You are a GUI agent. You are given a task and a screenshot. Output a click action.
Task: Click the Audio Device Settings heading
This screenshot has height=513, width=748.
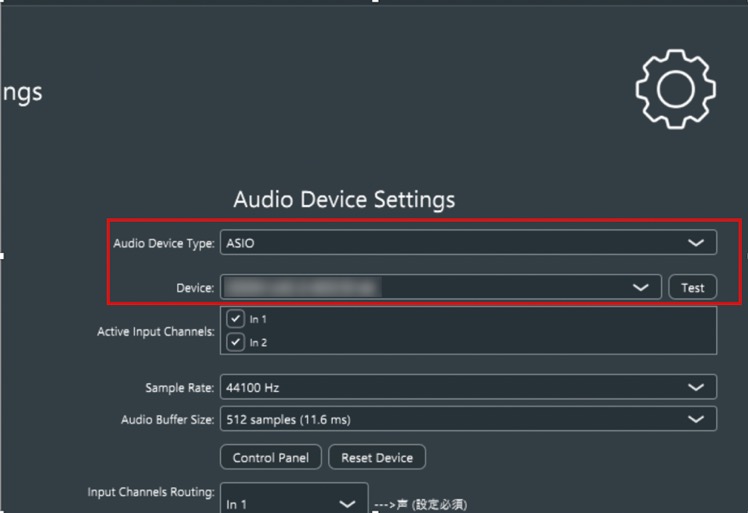[x=344, y=199]
